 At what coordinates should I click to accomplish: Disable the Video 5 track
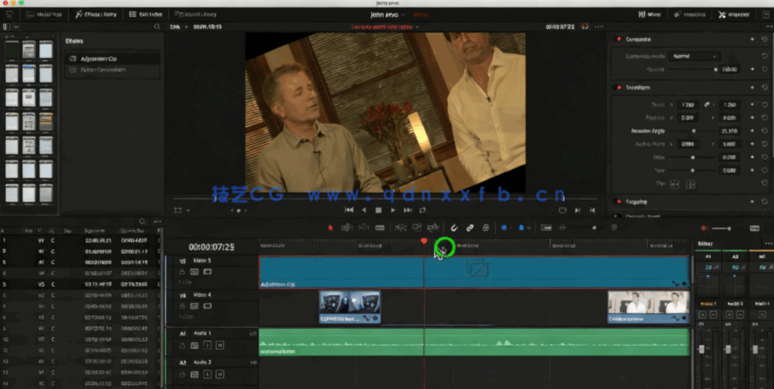[207, 272]
